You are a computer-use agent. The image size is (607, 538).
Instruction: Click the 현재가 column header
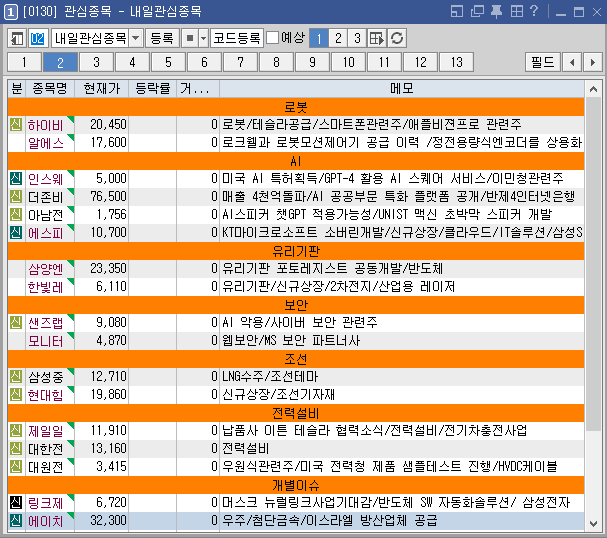tap(102, 89)
